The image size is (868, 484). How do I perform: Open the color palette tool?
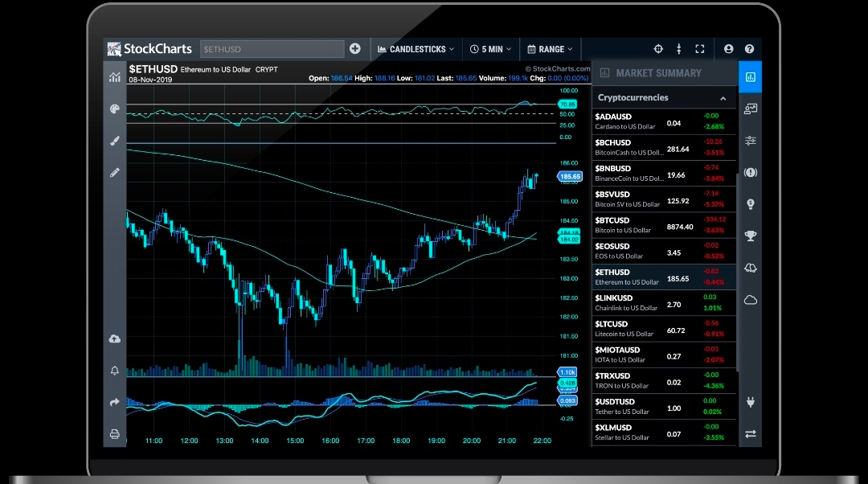point(114,109)
